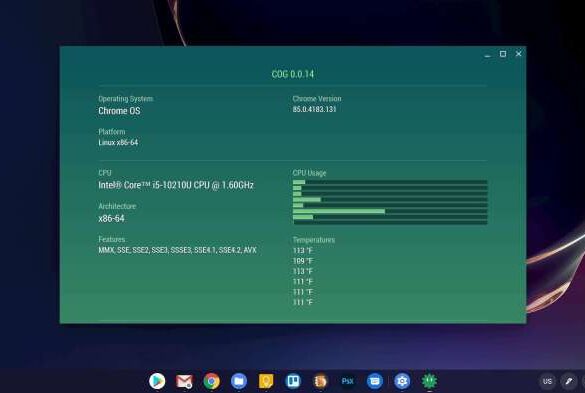Viewport: 585px width, 393px height.
Task: Click the Operating System label
Action: 126,99
